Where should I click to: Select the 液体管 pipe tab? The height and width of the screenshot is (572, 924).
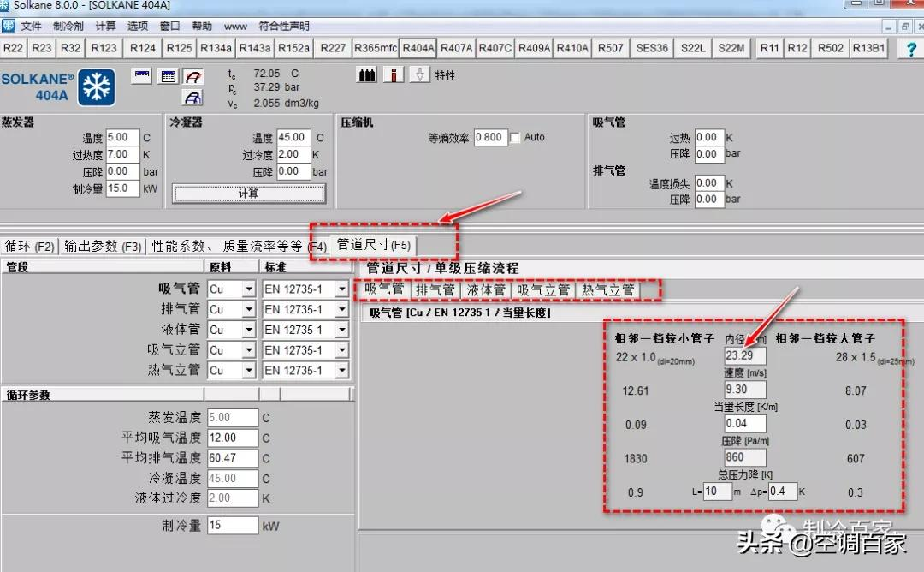[486, 289]
